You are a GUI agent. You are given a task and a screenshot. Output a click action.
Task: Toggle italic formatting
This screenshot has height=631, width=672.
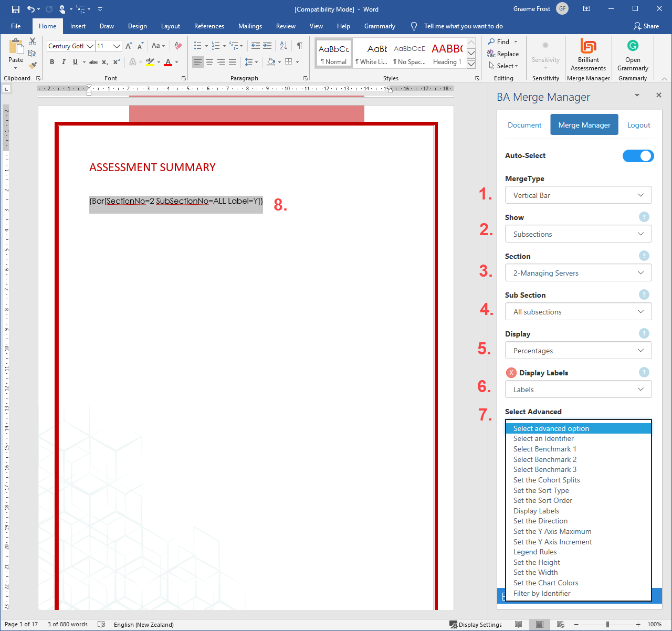(64, 62)
